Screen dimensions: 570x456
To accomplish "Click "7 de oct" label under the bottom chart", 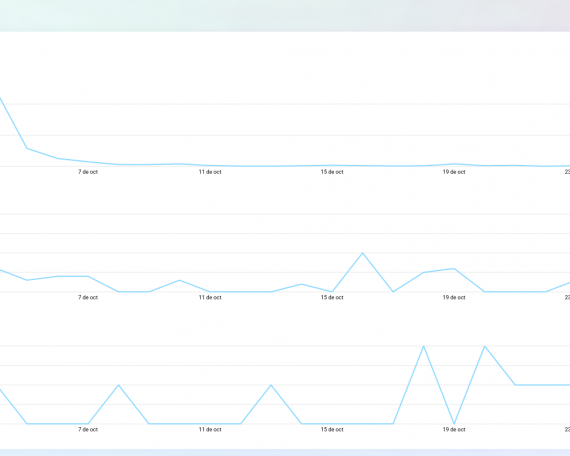I will [x=88, y=429].
